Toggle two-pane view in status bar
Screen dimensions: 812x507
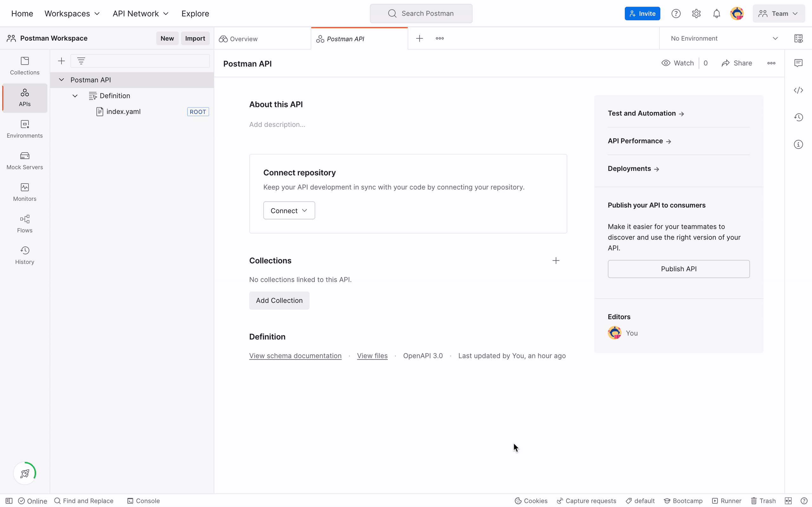click(x=788, y=501)
